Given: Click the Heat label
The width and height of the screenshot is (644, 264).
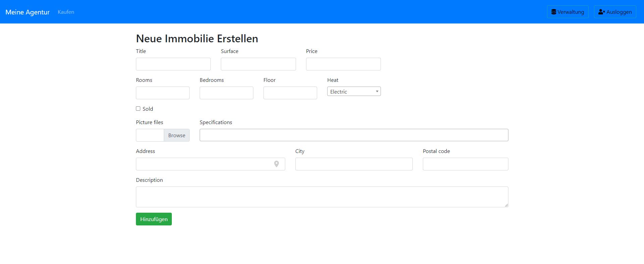Looking at the screenshot, I should [x=333, y=80].
